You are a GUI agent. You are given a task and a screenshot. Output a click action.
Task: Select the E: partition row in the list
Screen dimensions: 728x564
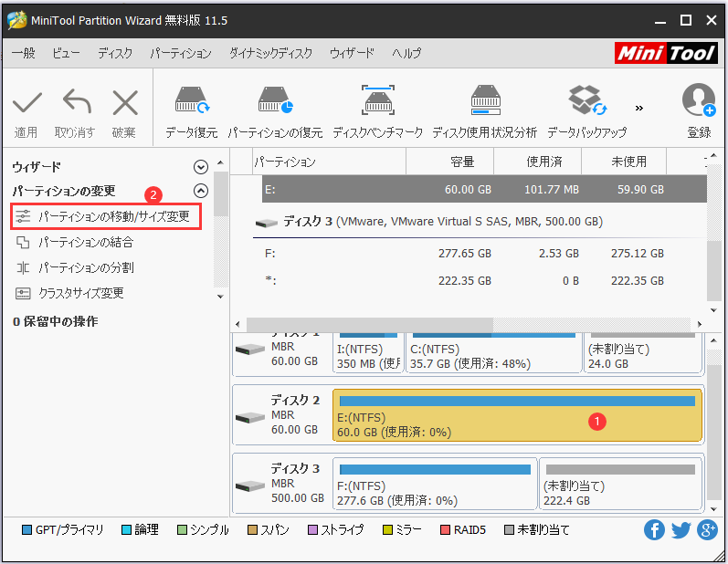(484, 189)
